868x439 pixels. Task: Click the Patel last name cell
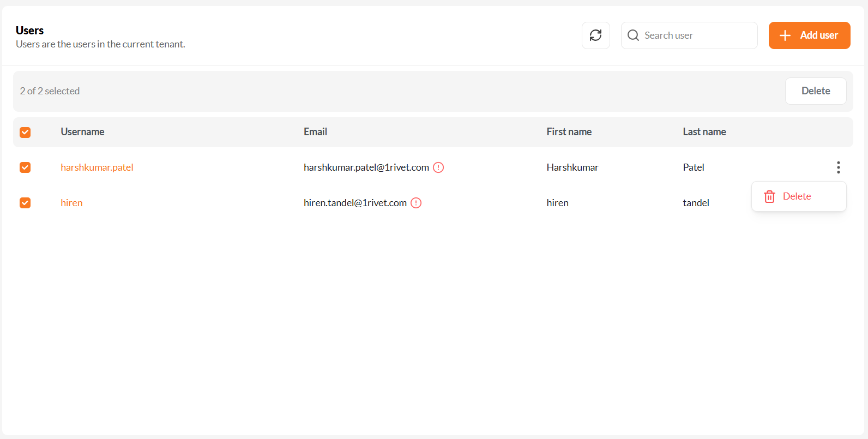[x=694, y=167]
